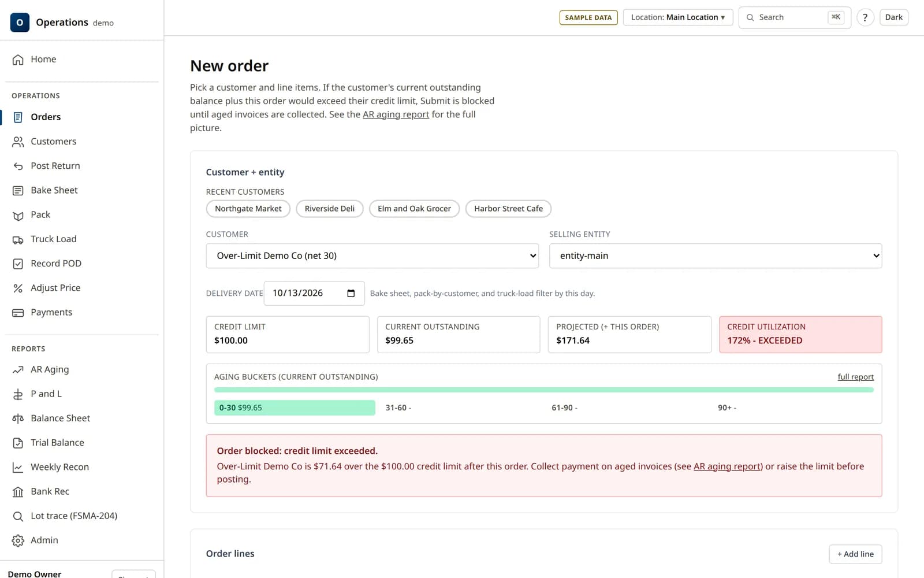This screenshot has height=578, width=924.
Task: Click the Credit Limit $100.00 card
Action: 288,334
